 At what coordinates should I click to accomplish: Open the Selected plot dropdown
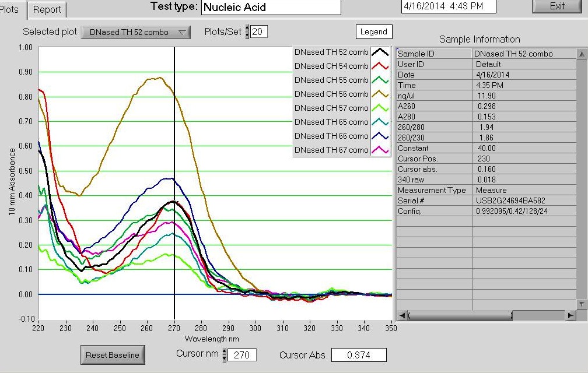135,33
